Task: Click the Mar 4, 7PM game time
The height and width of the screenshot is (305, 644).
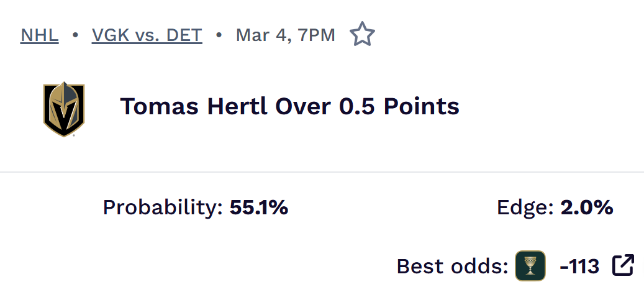Action: 285,35
